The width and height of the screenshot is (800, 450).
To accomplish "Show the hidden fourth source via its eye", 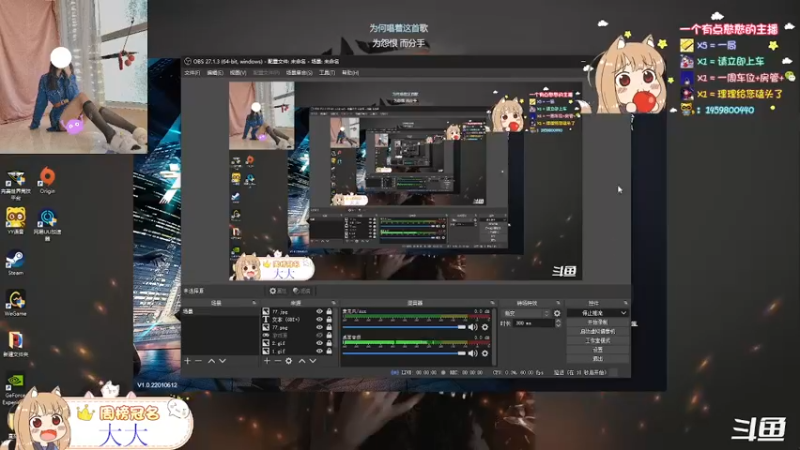I will (319, 335).
